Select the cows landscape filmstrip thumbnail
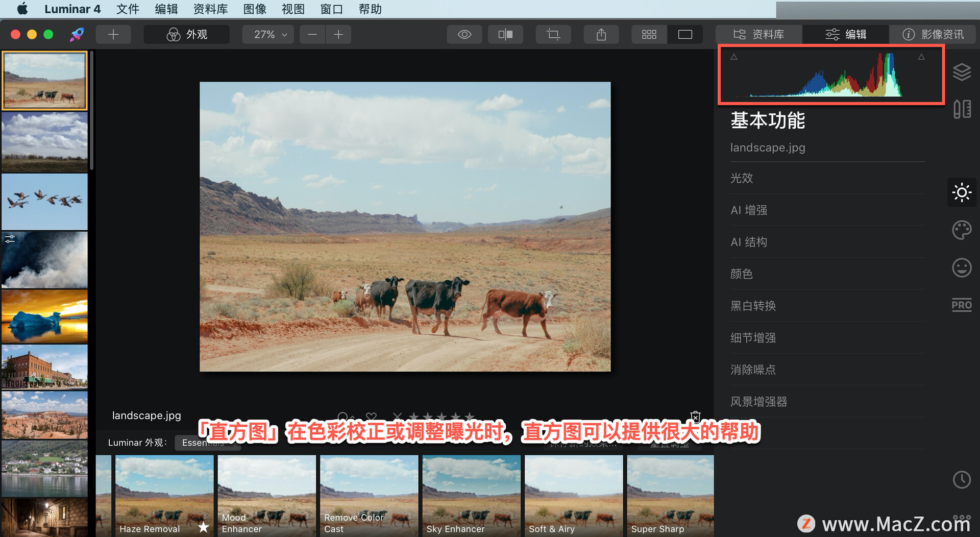 pos(44,80)
